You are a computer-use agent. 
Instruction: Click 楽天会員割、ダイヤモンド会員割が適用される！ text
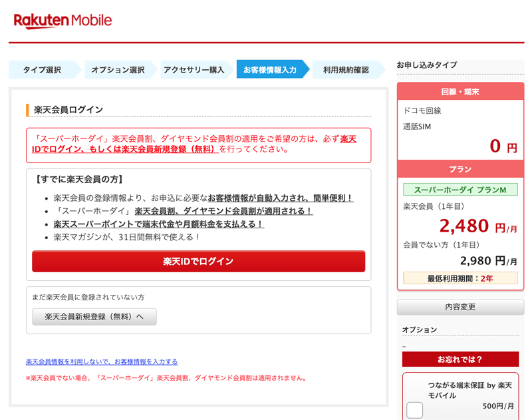pos(224,211)
